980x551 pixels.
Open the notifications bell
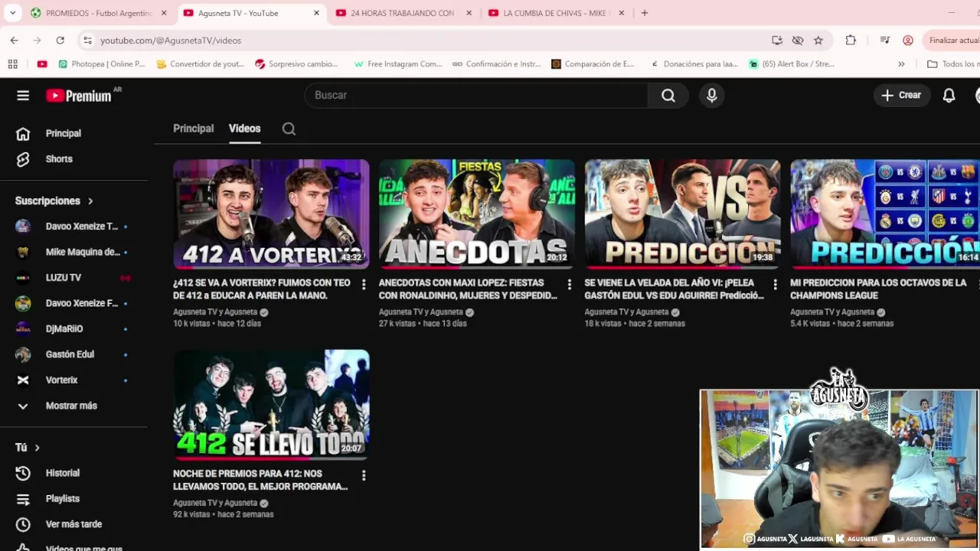(949, 95)
